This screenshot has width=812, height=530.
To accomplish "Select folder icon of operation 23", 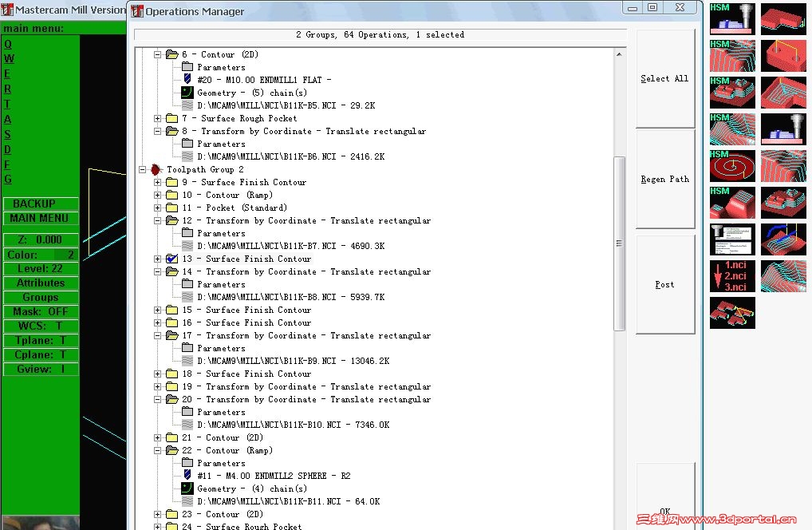I will tap(172, 515).
